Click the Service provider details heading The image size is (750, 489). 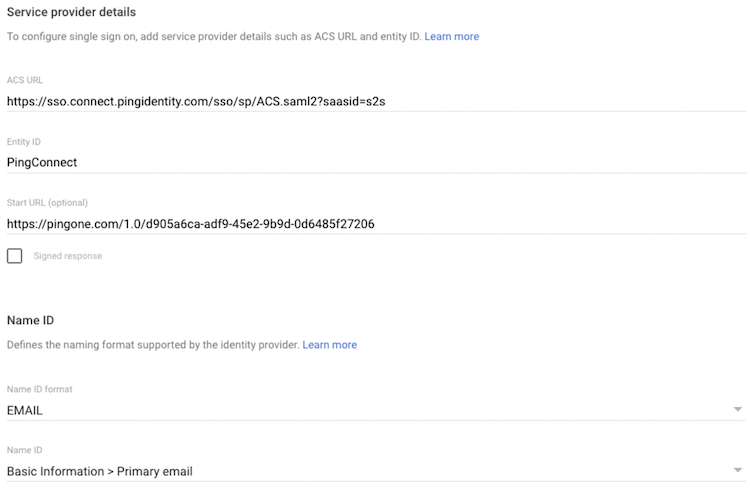[71, 12]
